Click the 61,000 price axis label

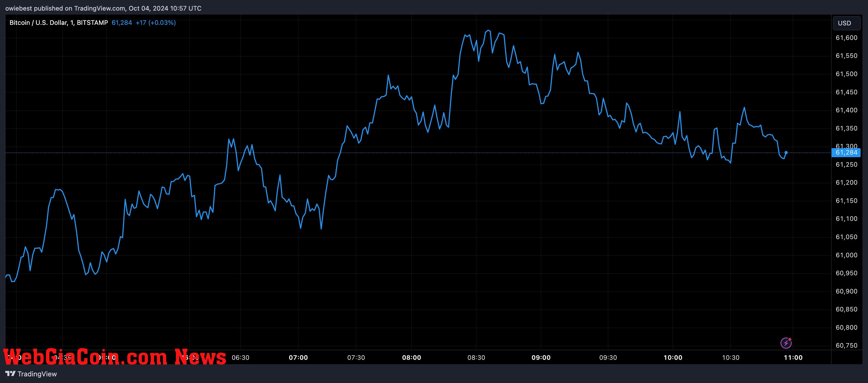(x=846, y=255)
